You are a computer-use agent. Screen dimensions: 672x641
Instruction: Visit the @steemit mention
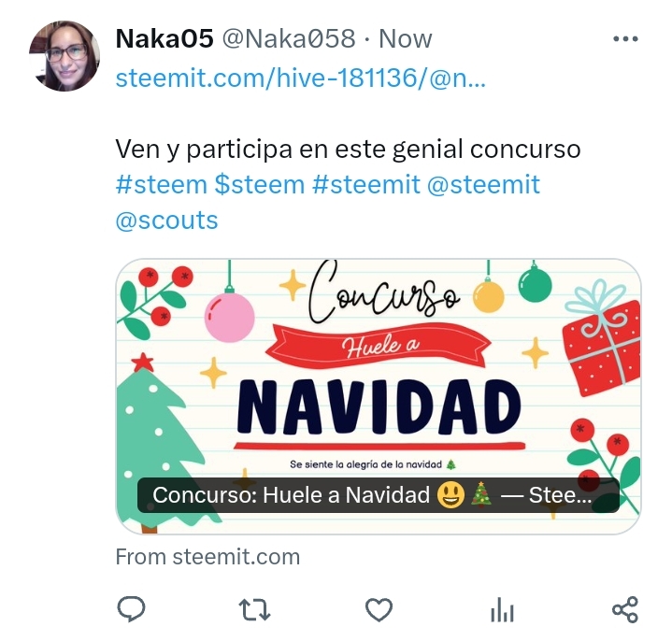[483, 185]
